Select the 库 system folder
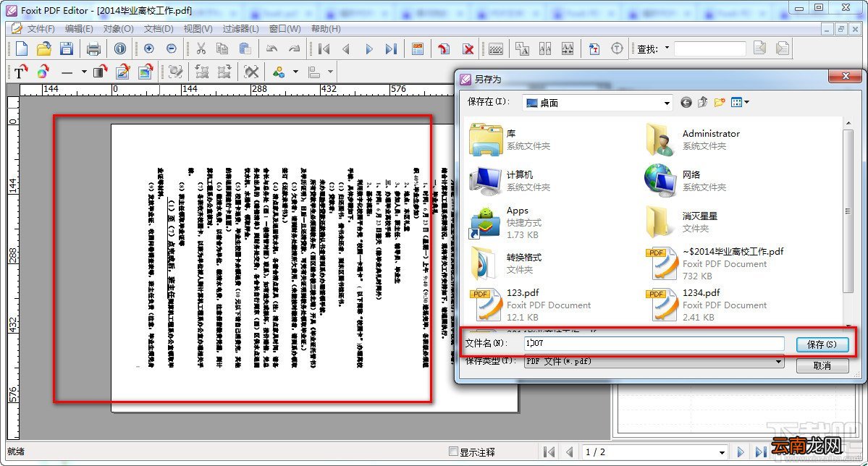868x466 pixels. [x=509, y=140]
